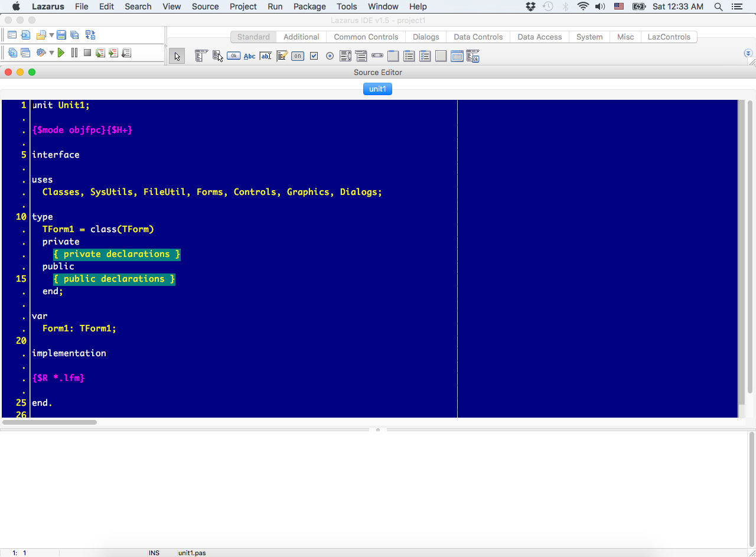Screen dimensions: 756x557
Task: Click the Toggle Form/Unit icon
Action: (x=90, y=35)
